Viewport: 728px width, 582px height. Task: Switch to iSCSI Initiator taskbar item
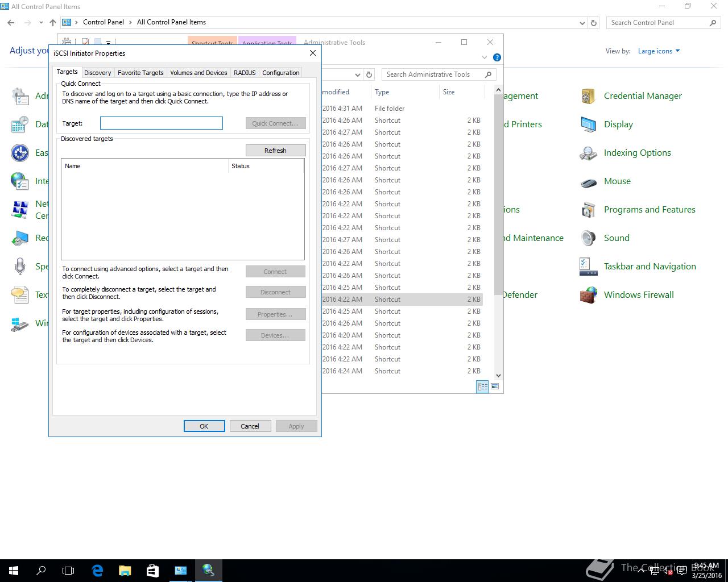[x=208, y=570]
